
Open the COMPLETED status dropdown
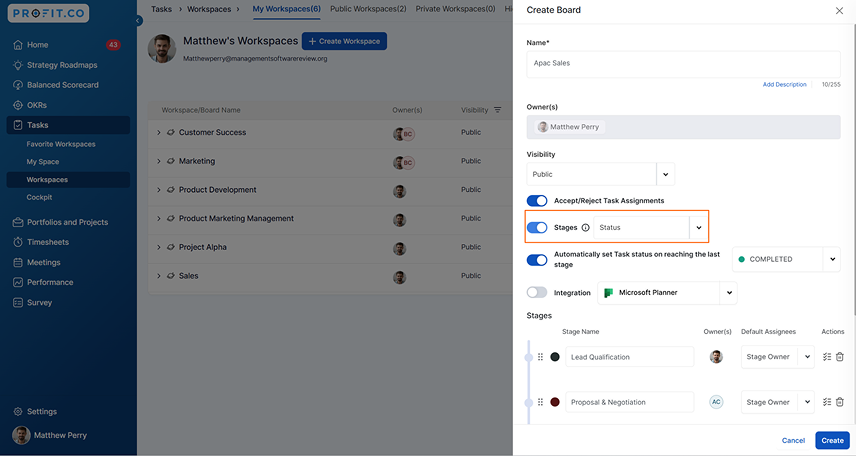786,259
